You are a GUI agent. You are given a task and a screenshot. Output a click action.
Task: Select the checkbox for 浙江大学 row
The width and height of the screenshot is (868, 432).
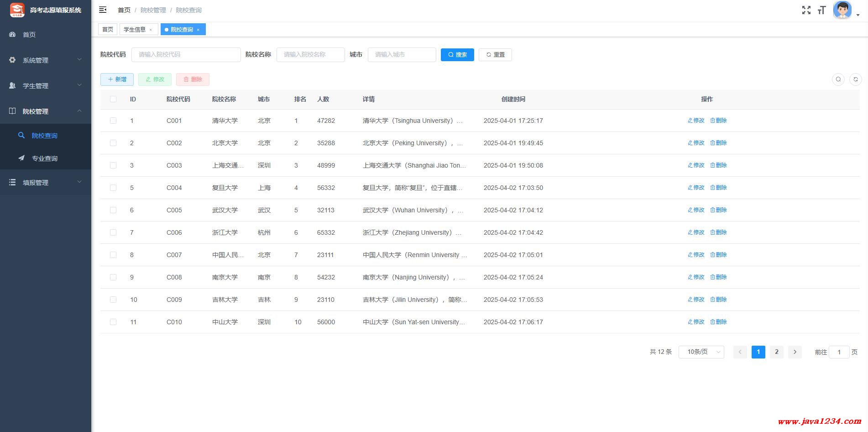pyautogui.click(x=113, y=232)
